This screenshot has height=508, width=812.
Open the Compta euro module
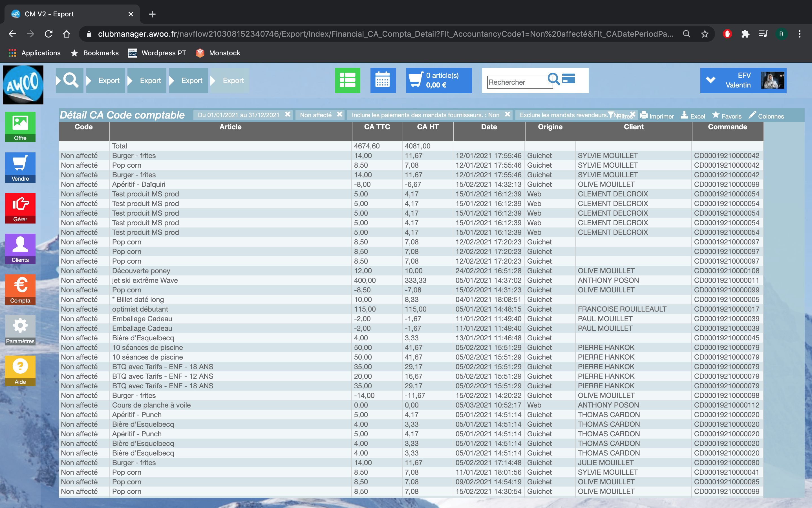point(20,289)
